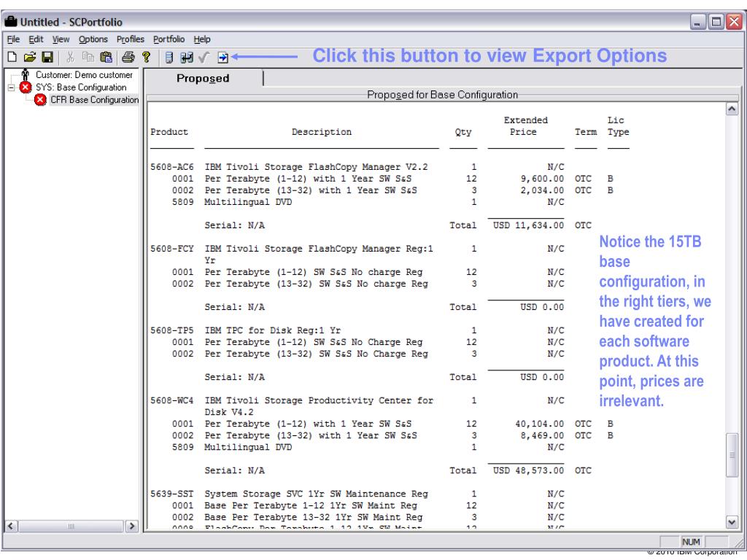Click the Cut scissors icon

tap(71, 57)
